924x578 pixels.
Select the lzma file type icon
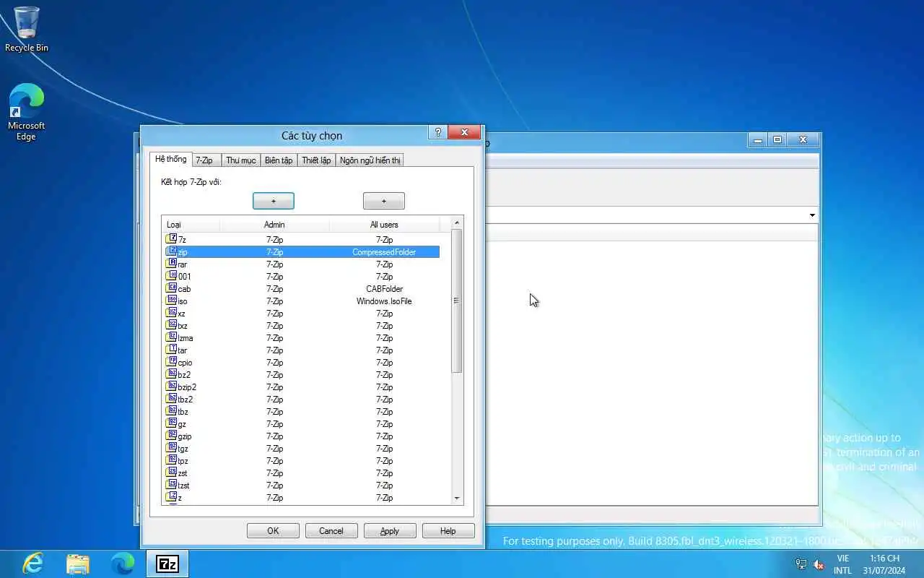172,337
